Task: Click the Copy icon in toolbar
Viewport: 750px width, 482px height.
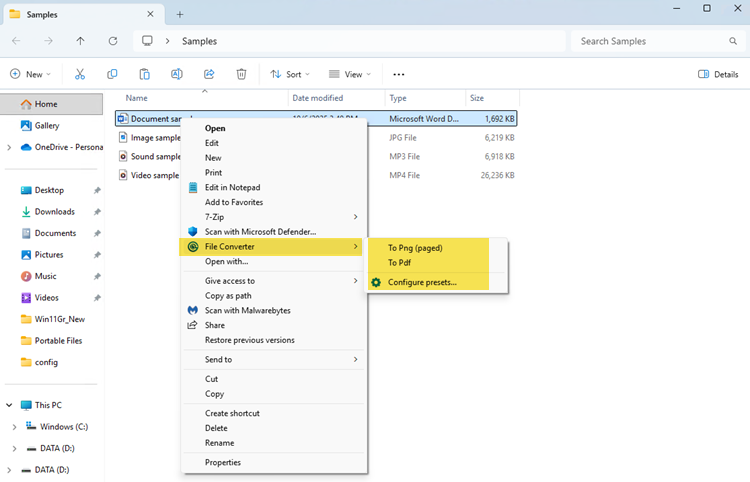Action: pyautogui.click(x=112, y=74)
